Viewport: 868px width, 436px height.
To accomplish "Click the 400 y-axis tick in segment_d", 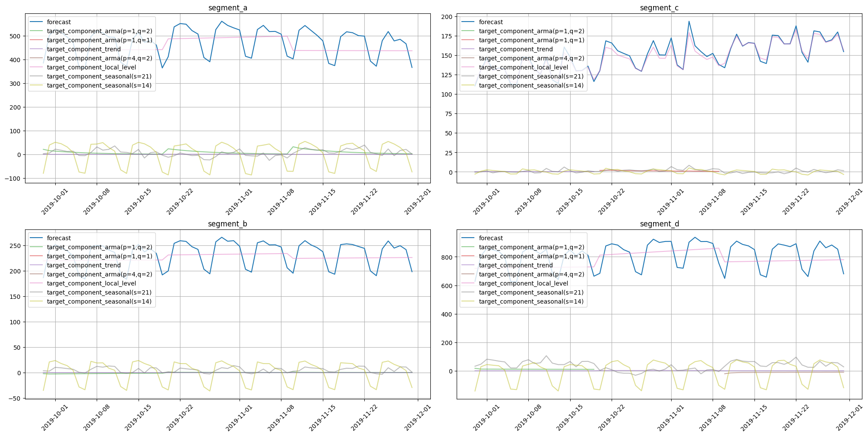I will [448, 314].
